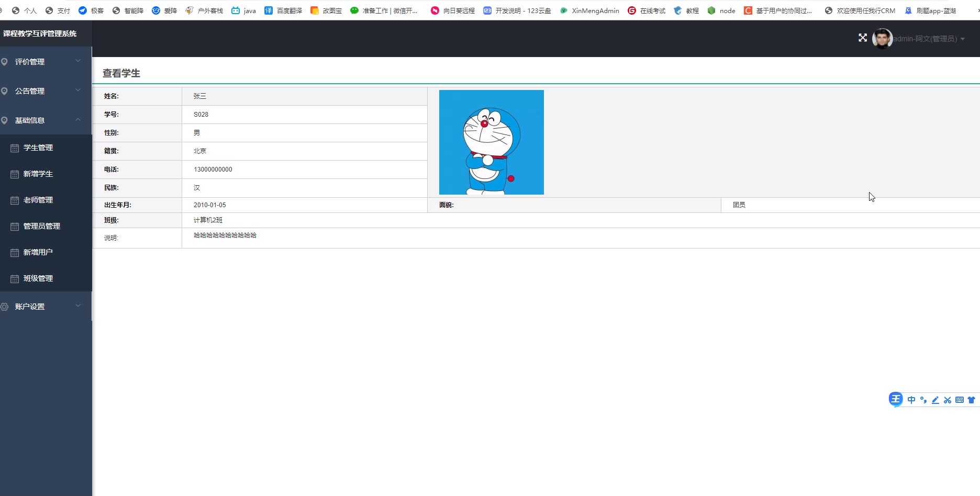Click the 基础信息 location pin icon
The image size is (980, 496).
[x=4, y=120]
